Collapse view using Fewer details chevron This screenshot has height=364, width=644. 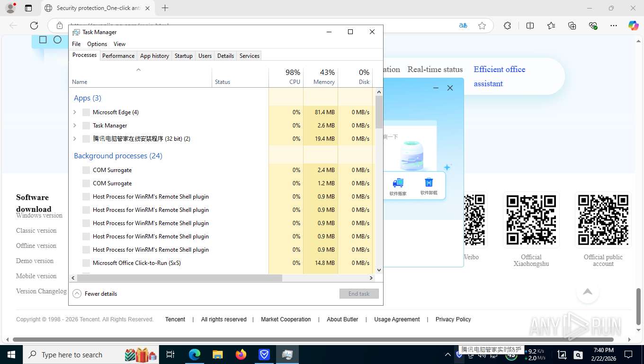[77, 294]
